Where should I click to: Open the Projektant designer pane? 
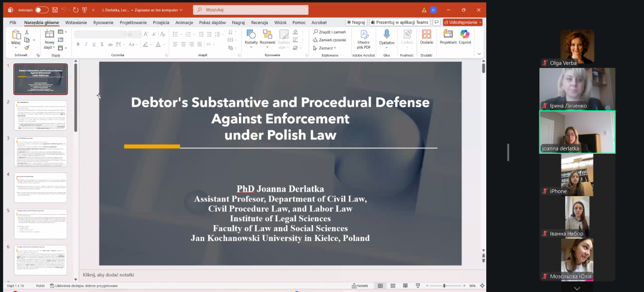click(448, 36)
